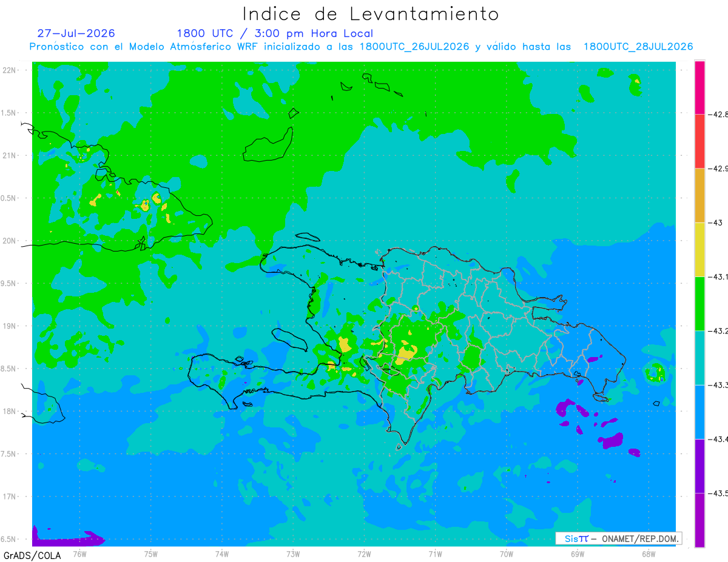Click the title 'Indice de Levantamiento'
The height and width of the screenshot is (562, 728).
pyautogui.click(x=371, y=13)
